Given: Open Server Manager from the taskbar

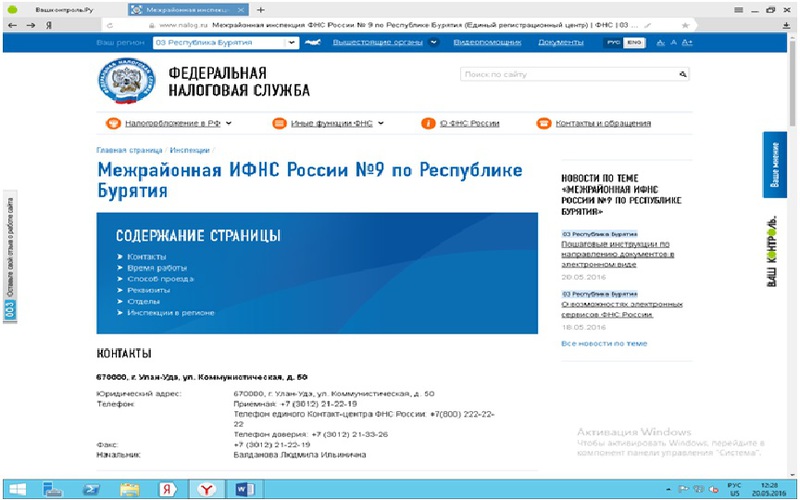Looking at the screenshot, I should 52,490.
